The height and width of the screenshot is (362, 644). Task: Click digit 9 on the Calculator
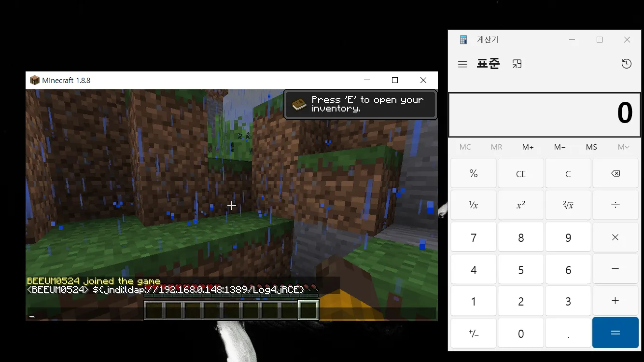[x=568, y=237]
